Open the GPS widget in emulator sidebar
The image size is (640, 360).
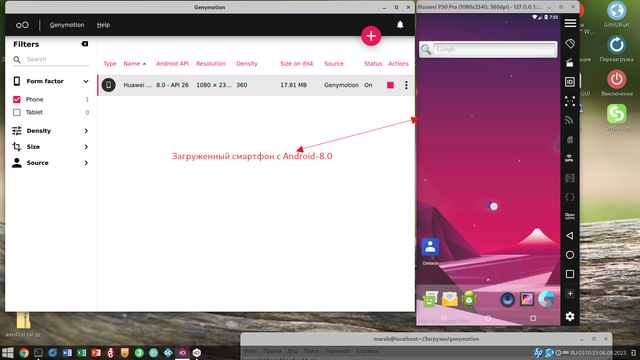(x=570, y=158)
